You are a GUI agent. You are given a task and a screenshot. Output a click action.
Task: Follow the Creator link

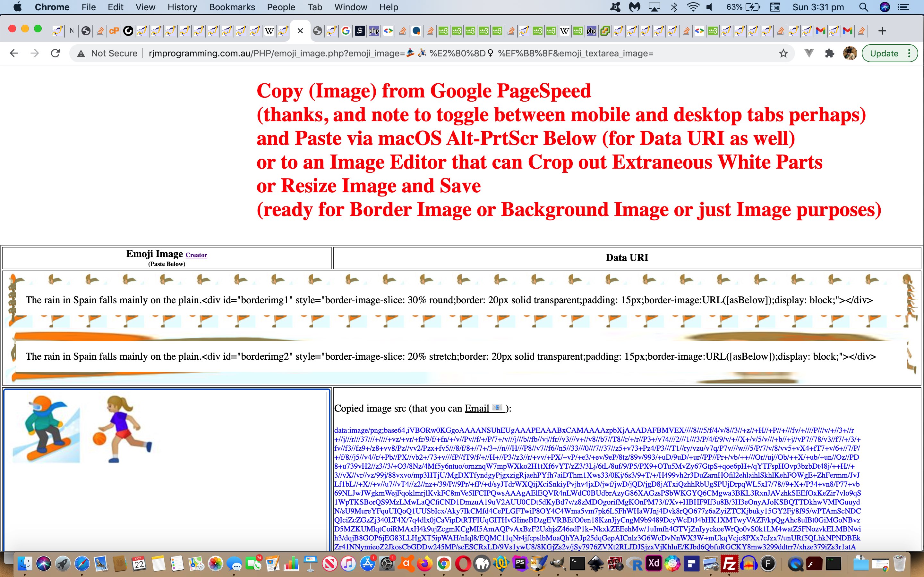point(196,255)
